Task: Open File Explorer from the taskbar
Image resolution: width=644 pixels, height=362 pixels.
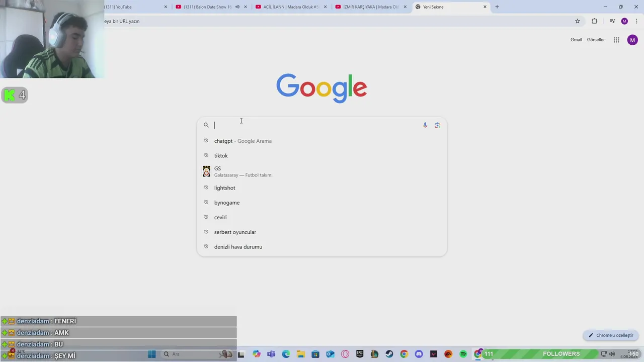Action: coord(300,354)
